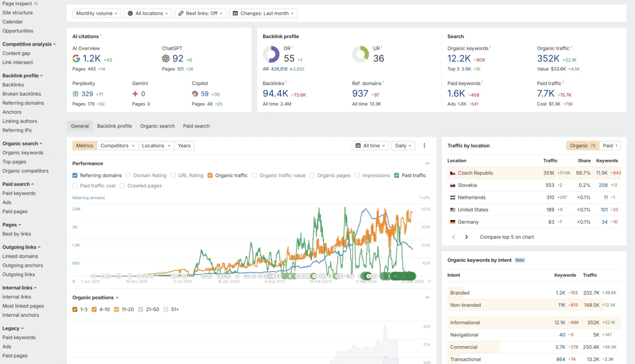635x364 pixels.
Task: Expand the All time date range dropdown
Action: tap(370, 145)
